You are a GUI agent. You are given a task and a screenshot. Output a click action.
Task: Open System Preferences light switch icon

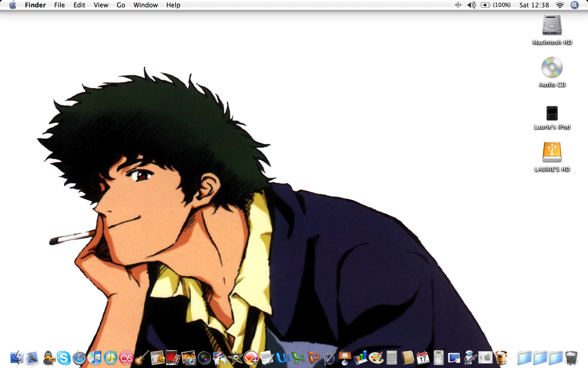click(x=486, y=357)
